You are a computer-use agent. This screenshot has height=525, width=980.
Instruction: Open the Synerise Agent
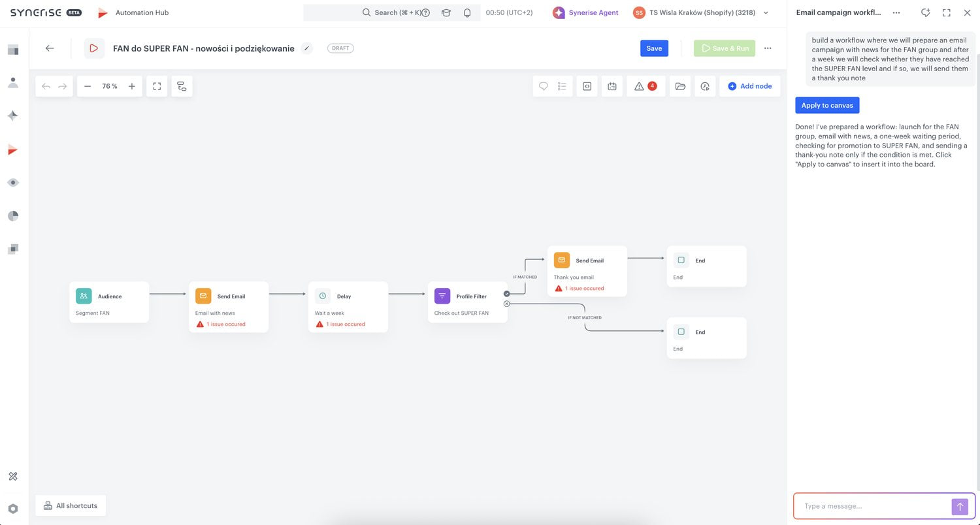tap(585, 12)
